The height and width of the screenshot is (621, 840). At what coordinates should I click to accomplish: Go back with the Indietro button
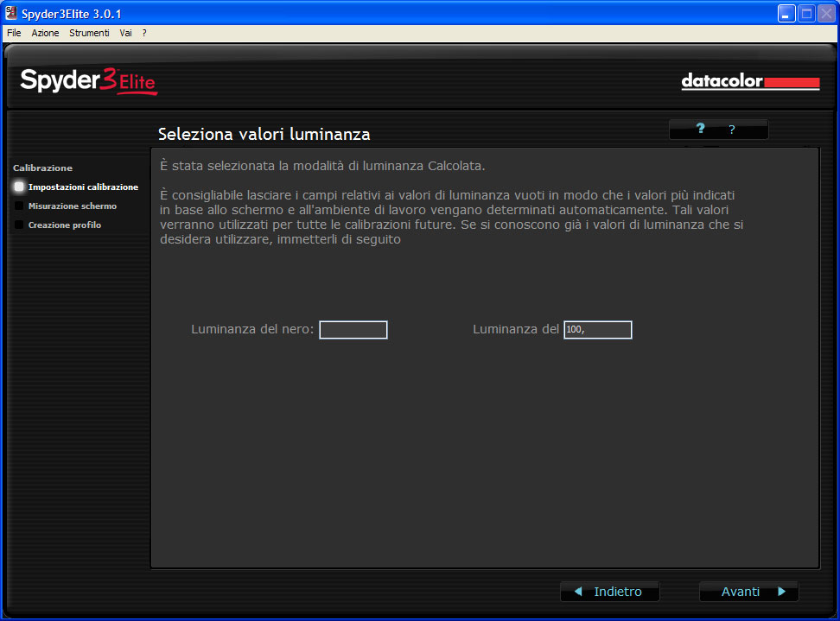coord(609,592)
